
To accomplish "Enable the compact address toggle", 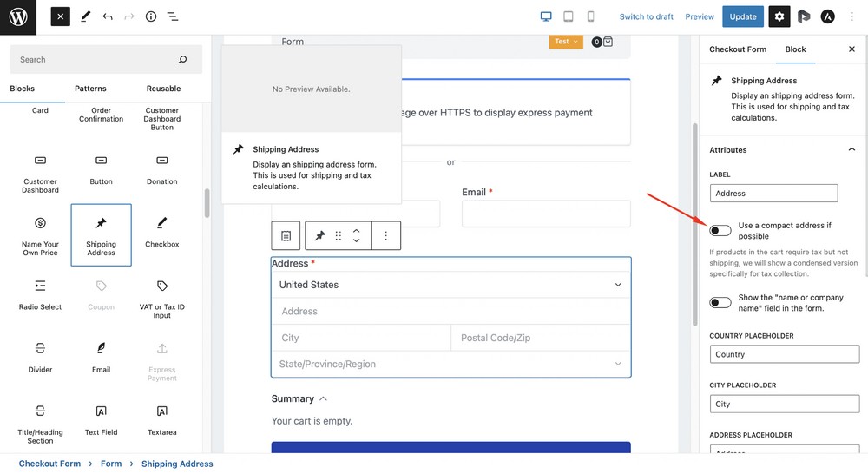I will pyautogui.click(x=720, y=230).
